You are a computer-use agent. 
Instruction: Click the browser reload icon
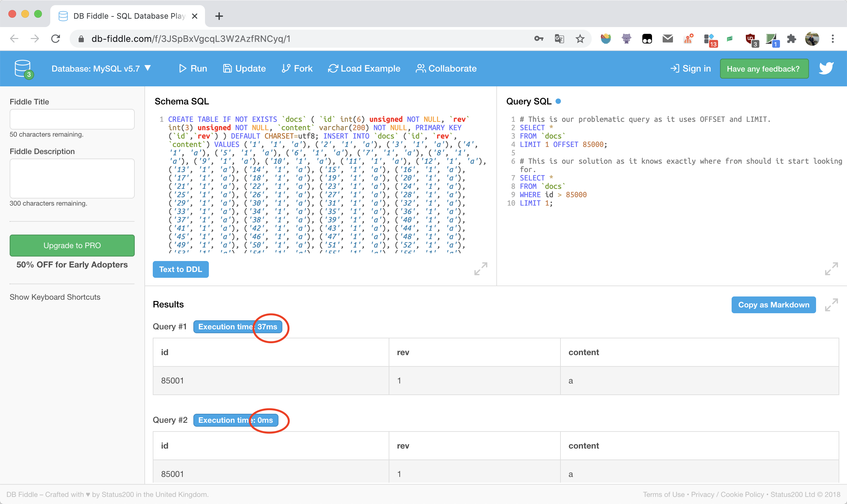point(56,39)
